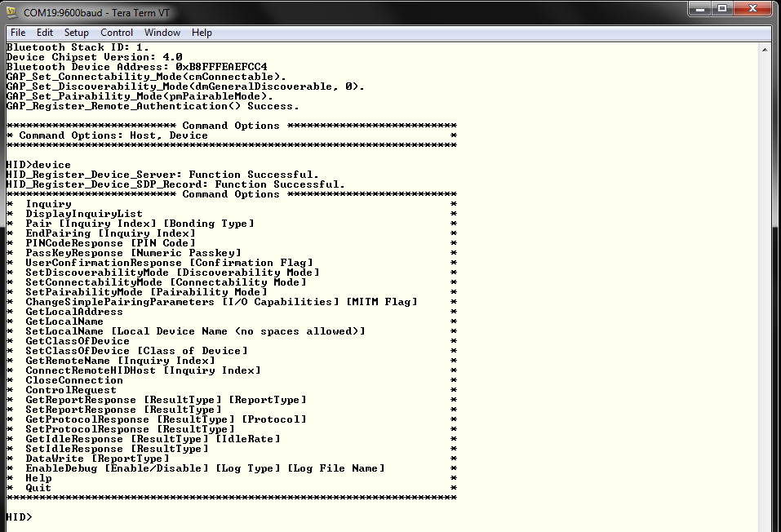Click the Quit option in the command list
This screenshot has height=532, width=781.
pos(36,487)
